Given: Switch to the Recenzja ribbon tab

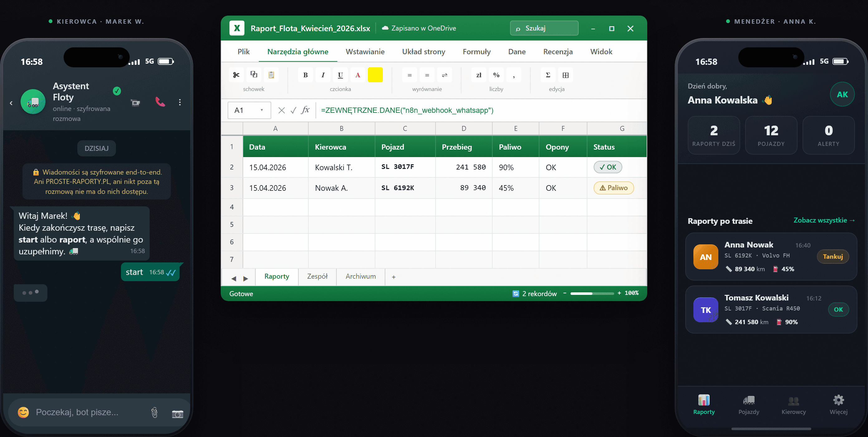Looking at the screenshot, I should click(558, 51).
